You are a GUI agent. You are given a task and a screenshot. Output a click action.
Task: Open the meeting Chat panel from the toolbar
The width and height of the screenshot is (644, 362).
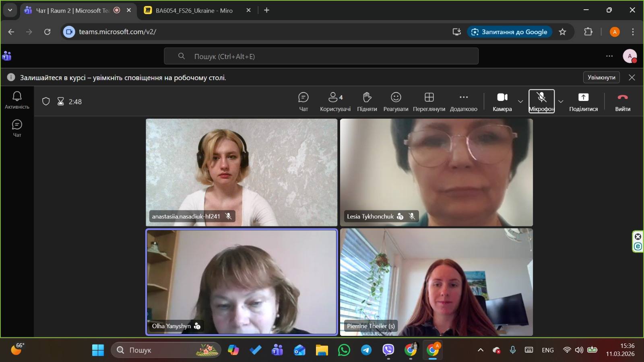(303, 101)
